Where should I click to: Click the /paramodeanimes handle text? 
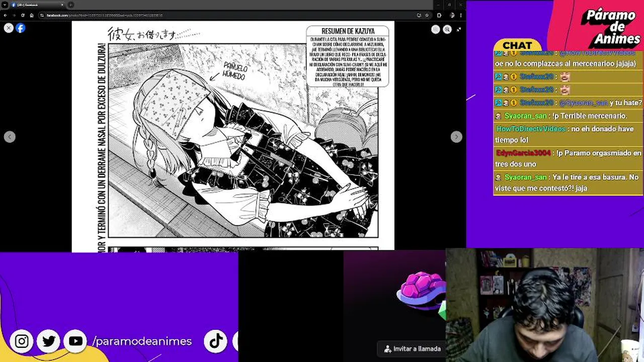(142, 341)
